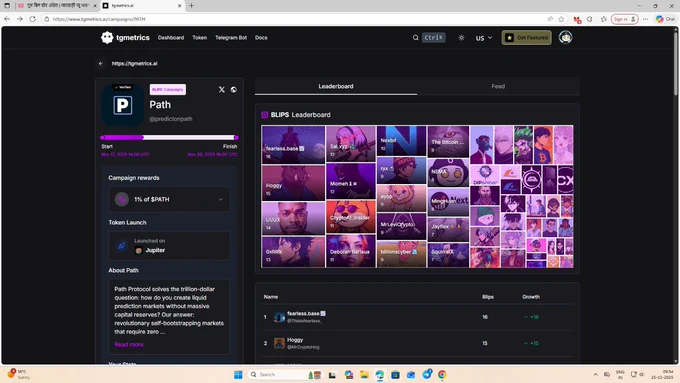Refresh the page with the browser reload icon
Viewport: 680px width, 383px height.
click(x=33, y=19)
